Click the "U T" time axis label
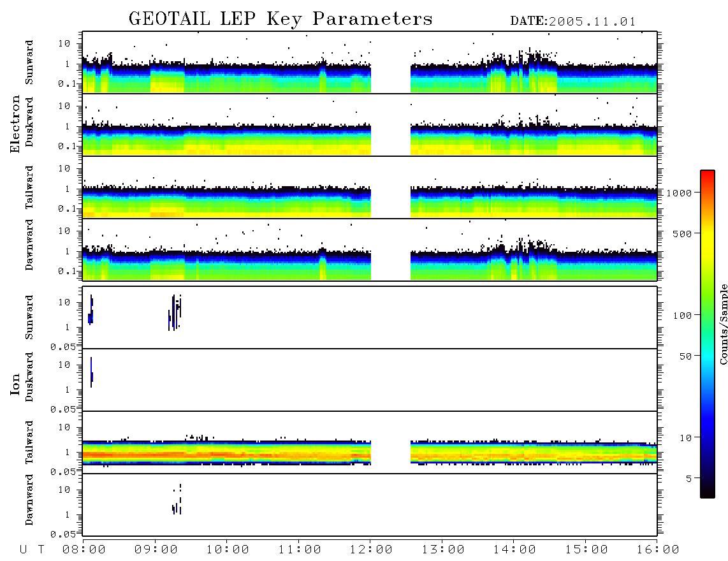 (x=32, y=550)
